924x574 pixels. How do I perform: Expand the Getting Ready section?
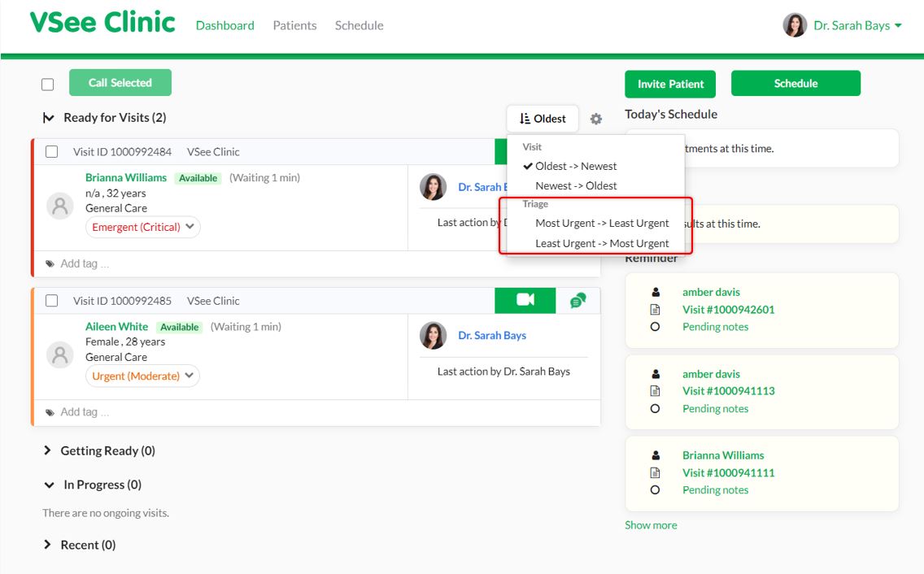click(48, 451)
